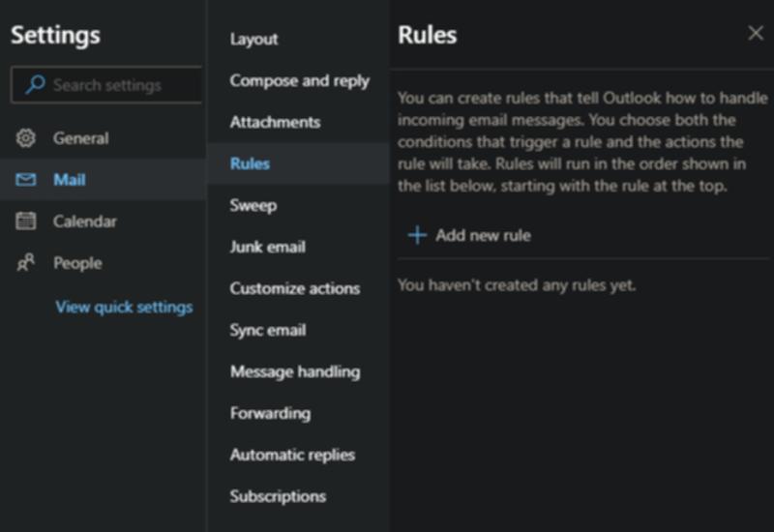Go to Attachments settings

point(275,123)
